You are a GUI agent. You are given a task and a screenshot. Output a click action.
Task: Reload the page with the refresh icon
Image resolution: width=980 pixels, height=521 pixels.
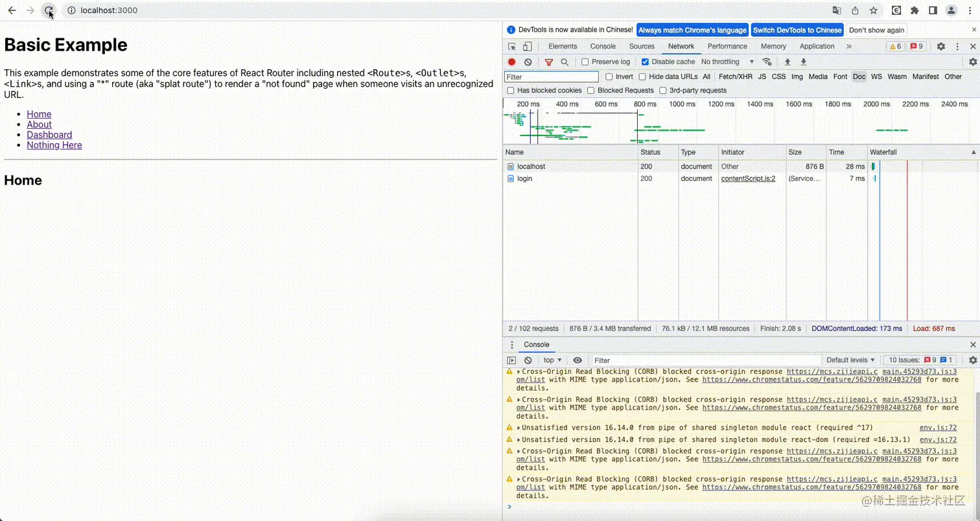49,10
